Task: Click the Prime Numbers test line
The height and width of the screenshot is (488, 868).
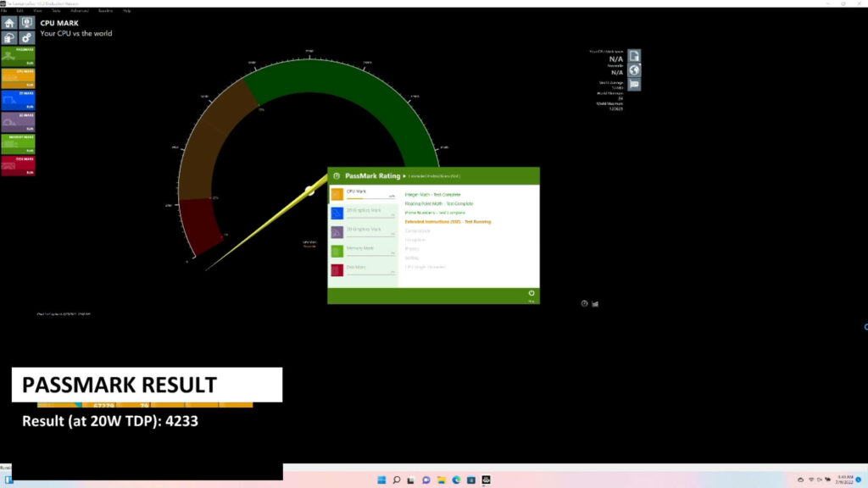Action: click(435, 213)
